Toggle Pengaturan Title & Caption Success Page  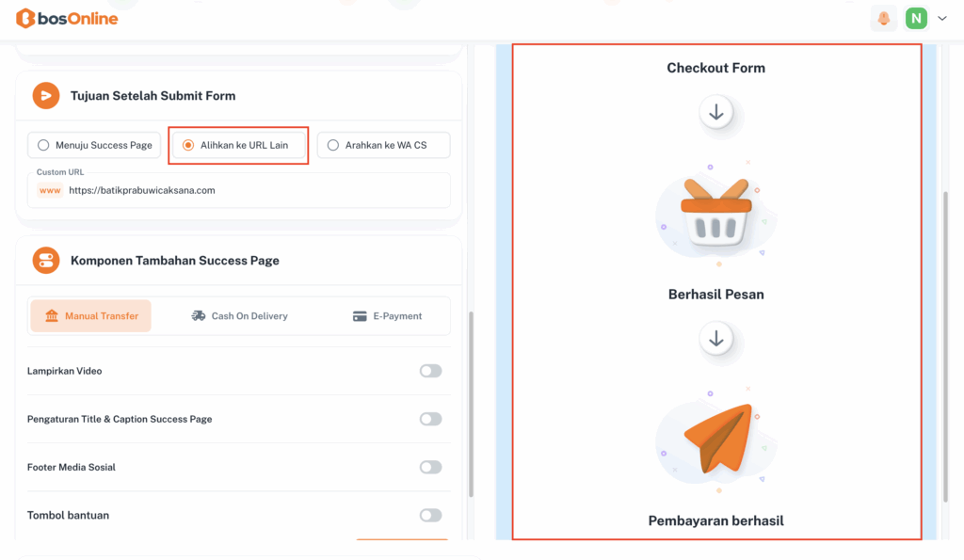430,419
